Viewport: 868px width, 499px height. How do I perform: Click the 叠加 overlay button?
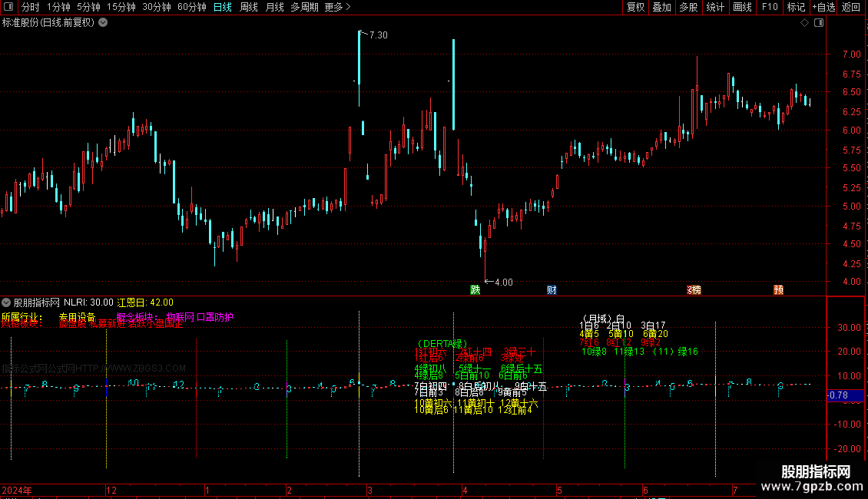661,7
